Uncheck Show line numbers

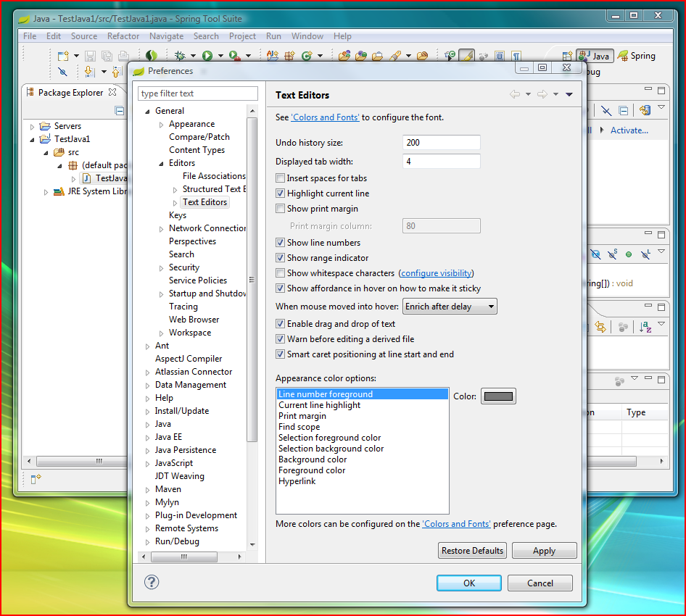click(280, 243)
